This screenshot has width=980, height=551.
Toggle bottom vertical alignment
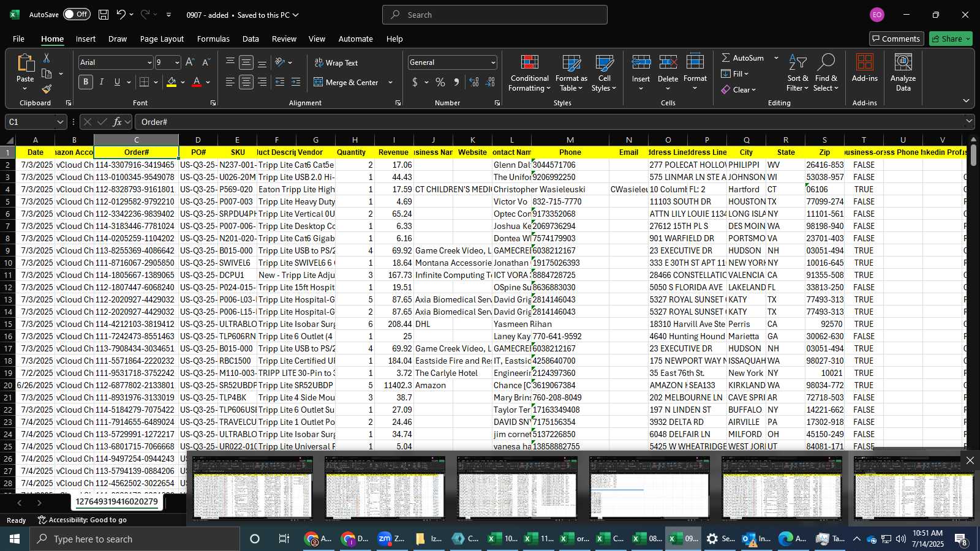(262, 62)
